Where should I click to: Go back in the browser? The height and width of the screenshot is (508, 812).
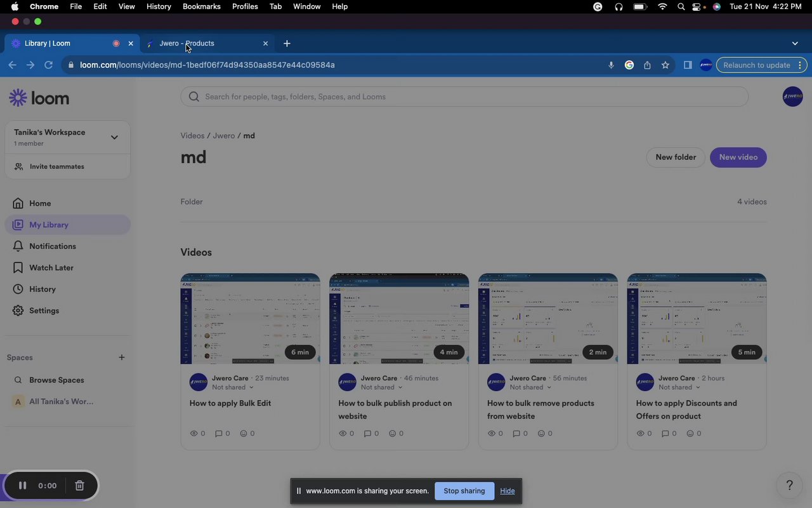tap(12, 65)
